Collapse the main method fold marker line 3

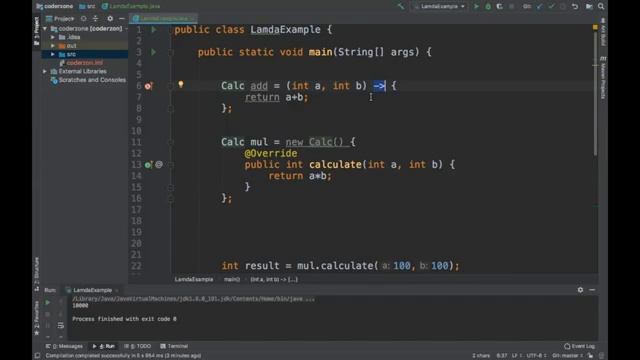pyautogui.click(x=171, y=52)
